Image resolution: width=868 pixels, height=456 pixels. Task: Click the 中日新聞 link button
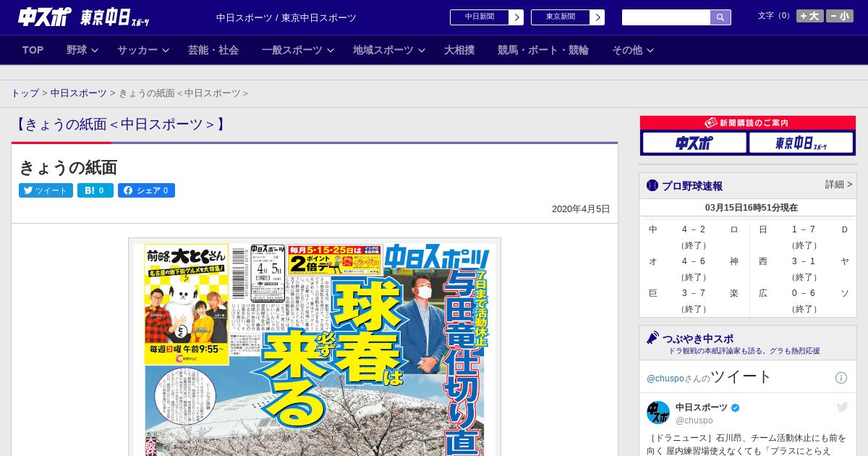(486, 17)
